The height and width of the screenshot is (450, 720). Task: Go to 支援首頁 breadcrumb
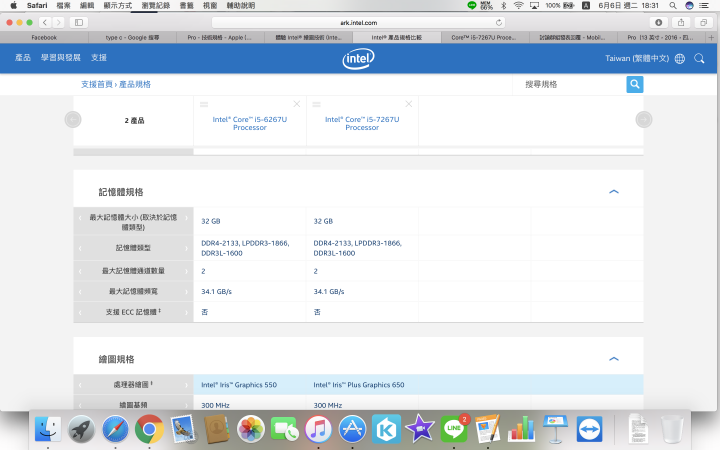97,84
